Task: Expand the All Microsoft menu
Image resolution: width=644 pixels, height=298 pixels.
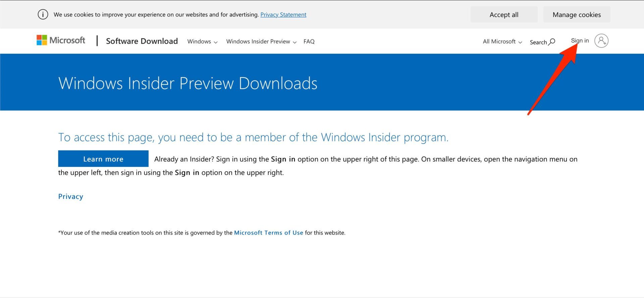Action: (502, 42)
